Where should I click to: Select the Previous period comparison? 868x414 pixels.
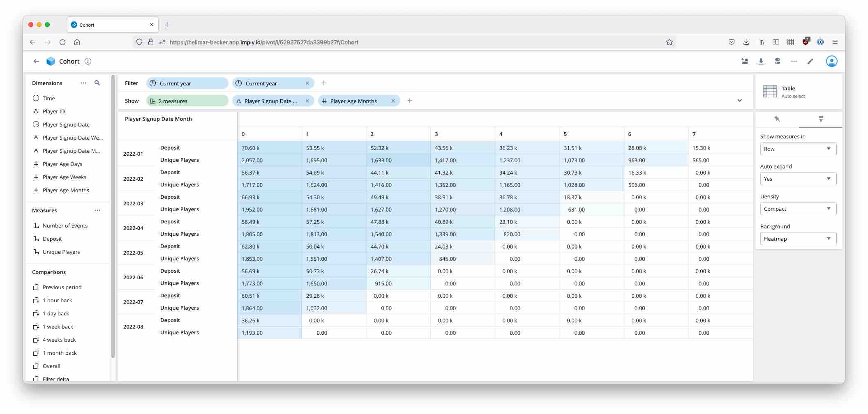point(62,287)
